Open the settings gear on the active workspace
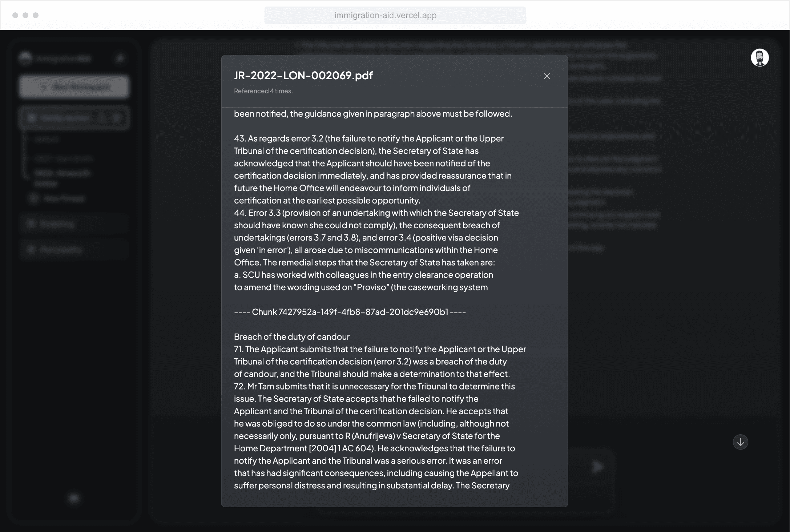 (117, 118)
